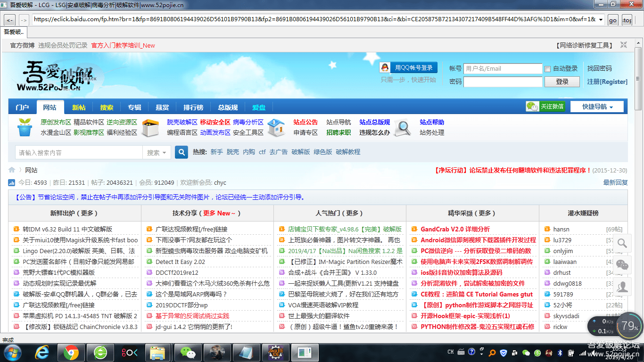Click the browser back arrow button

coord(9,20)
